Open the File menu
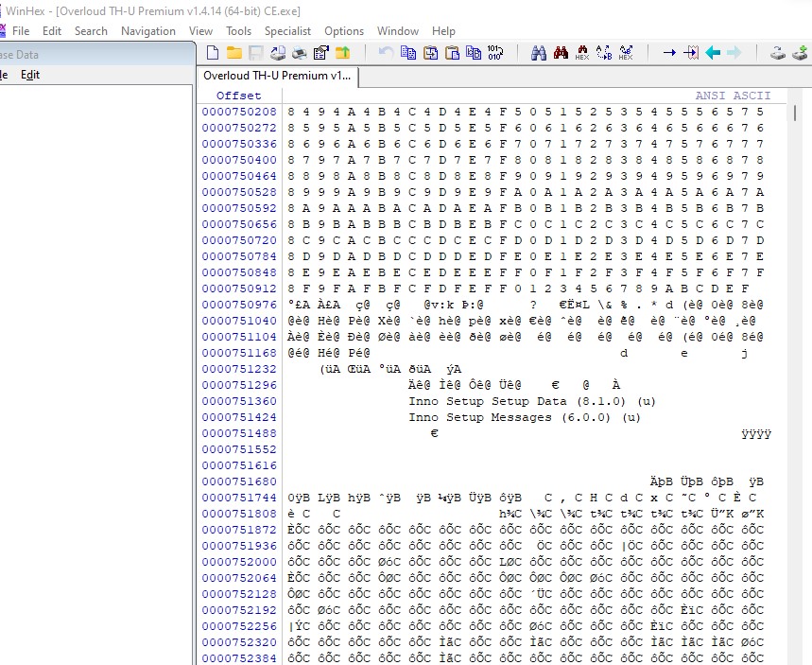The width and height of the screenshot is (812, 665). click(x=21, y=31)
